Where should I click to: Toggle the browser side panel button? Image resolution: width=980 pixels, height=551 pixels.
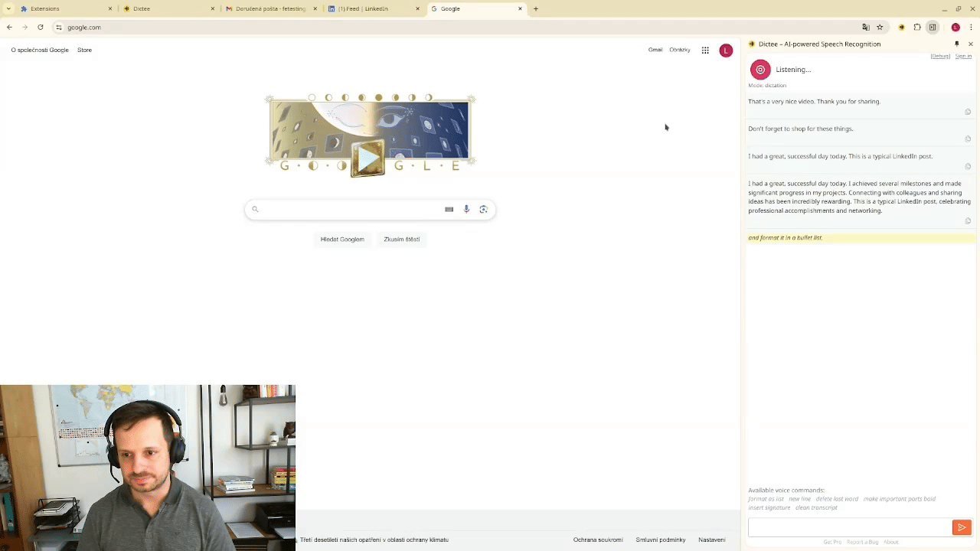(933, 28)
